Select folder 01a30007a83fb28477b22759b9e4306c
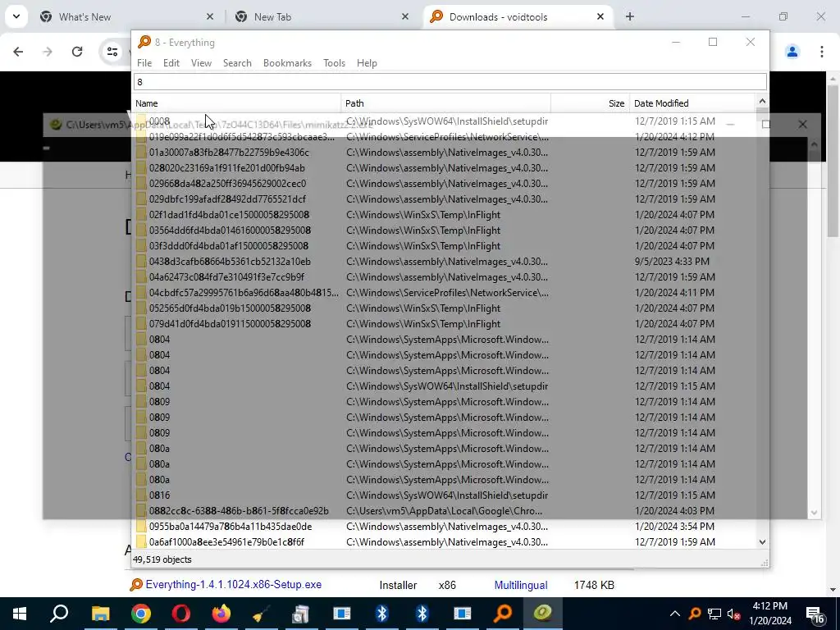 click(x=229, y=153)
